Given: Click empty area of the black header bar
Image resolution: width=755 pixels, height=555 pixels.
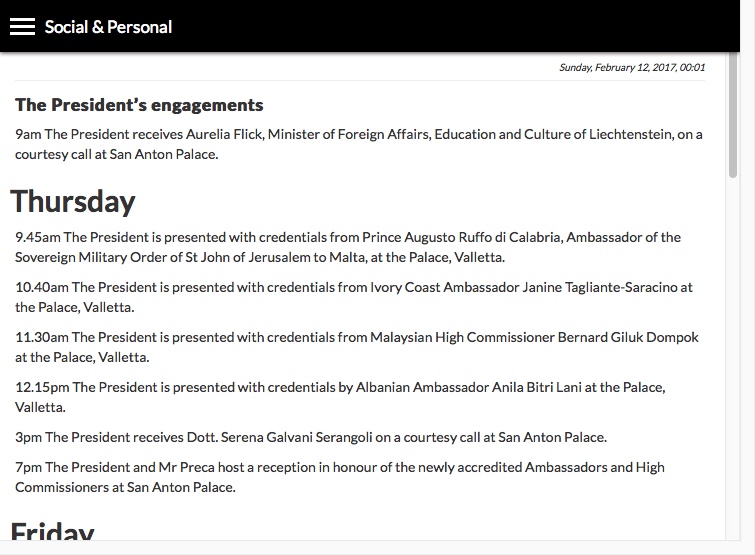Looking at the screenshot, I should (433, 26).
